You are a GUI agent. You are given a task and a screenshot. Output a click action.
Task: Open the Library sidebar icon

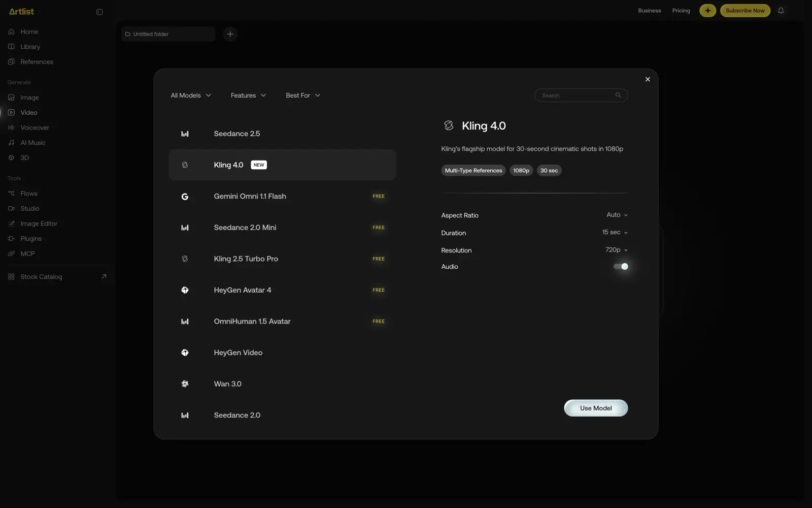point(11,47)
